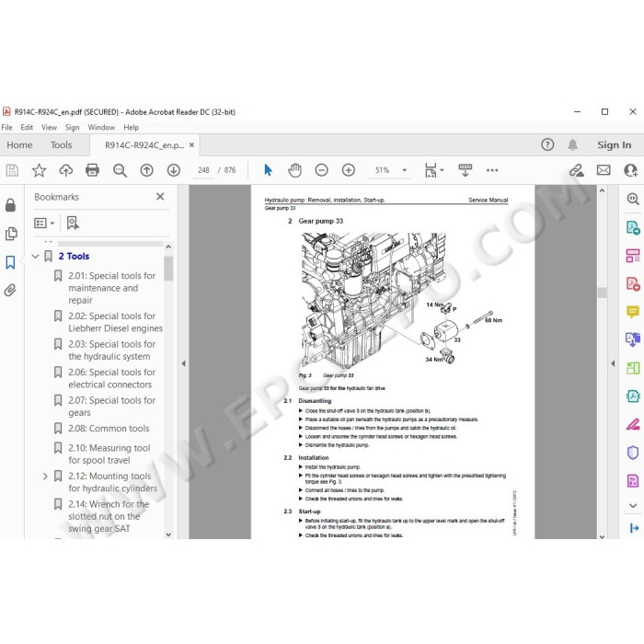Switch to the Tools tab

coord(62,145)
